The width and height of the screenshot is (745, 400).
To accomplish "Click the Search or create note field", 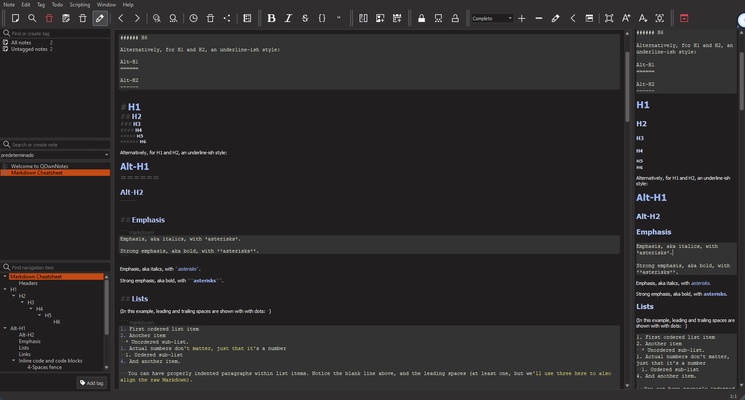I will 56,144.
